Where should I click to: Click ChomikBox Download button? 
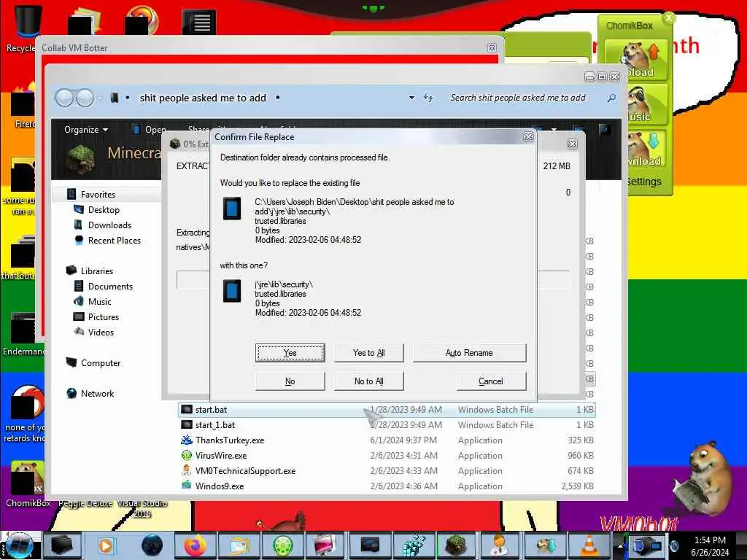(643, 148)
